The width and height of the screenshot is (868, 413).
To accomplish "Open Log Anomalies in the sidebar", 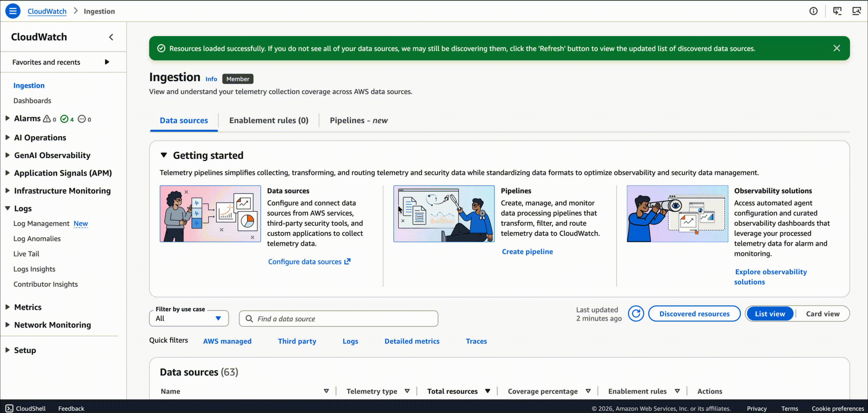I will pos(37,238).
